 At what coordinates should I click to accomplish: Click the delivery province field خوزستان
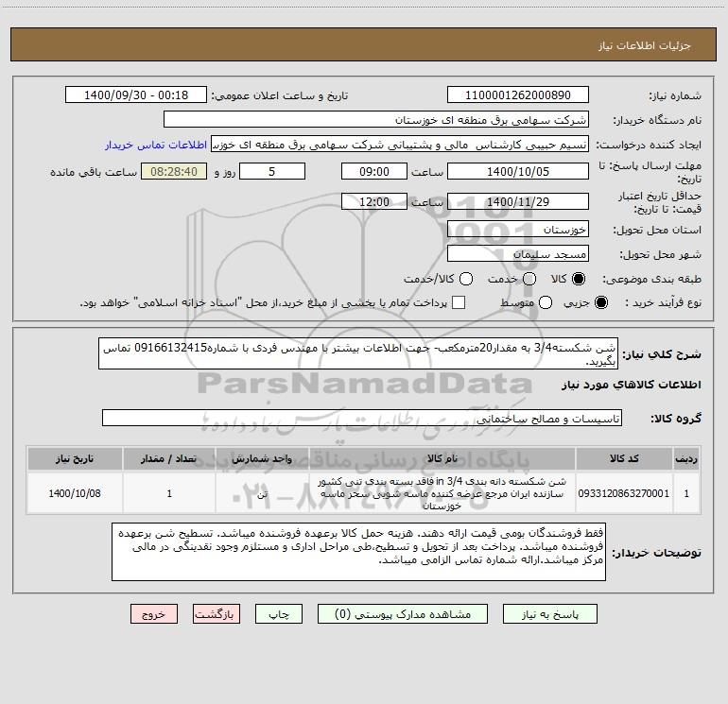(x=518, y=230)
